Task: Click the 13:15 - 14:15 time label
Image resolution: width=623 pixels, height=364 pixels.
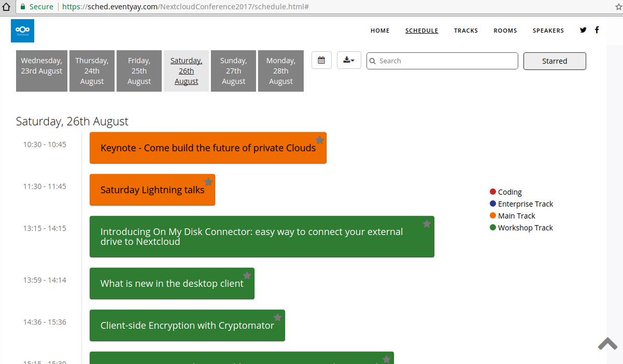Action: [45, 228]
